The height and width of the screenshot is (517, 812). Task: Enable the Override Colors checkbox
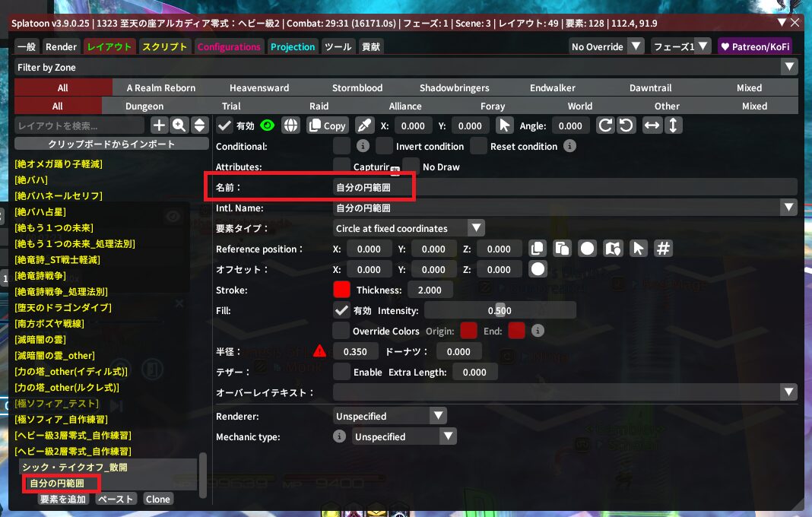[341, 331]
